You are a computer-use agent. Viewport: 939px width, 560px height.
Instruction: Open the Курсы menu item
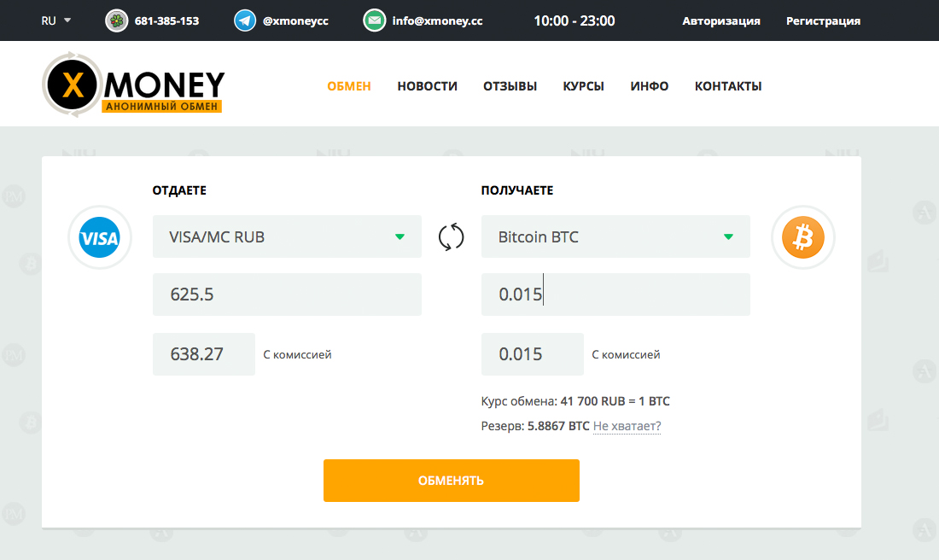583,86
